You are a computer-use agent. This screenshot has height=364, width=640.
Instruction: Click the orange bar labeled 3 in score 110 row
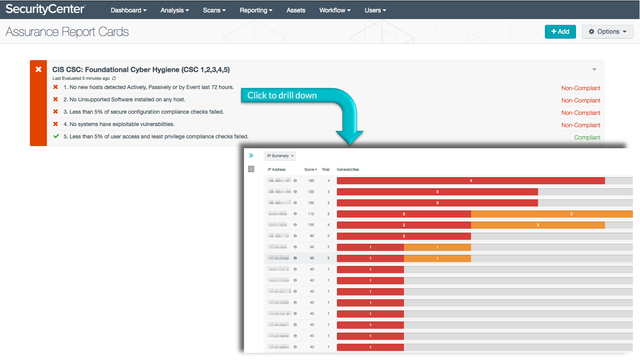[552, 214]
